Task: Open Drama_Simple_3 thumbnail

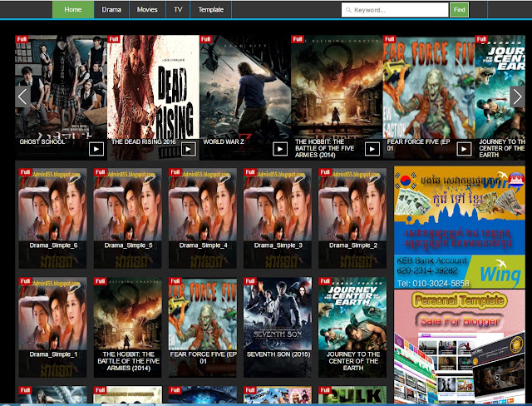Action: (278, 218)
